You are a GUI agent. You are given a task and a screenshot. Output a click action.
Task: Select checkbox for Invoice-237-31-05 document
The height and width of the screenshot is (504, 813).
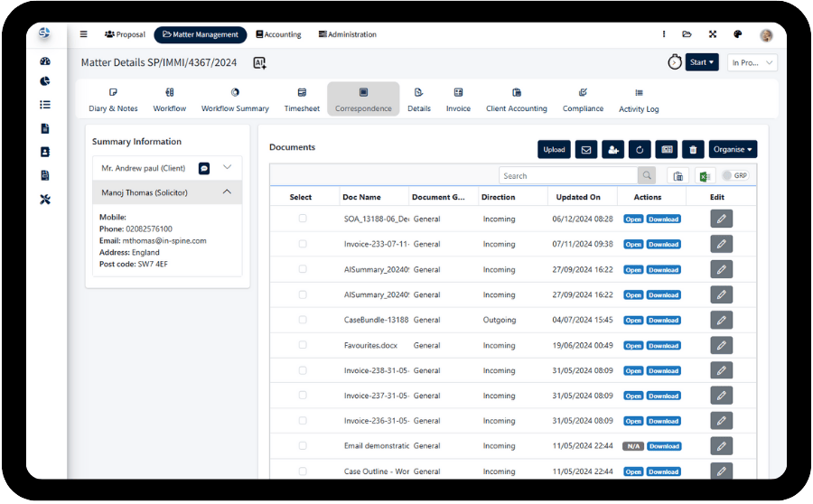(303, 395)
